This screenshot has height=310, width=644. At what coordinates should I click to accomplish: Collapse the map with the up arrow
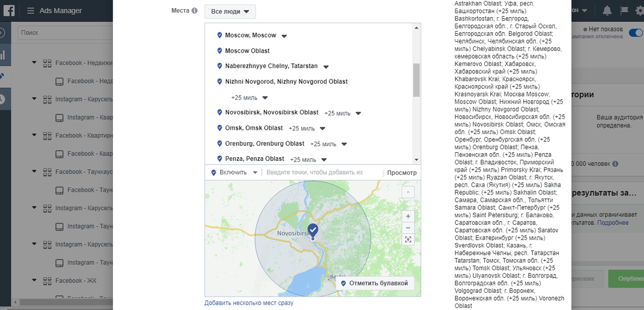(x=408, y=191)
